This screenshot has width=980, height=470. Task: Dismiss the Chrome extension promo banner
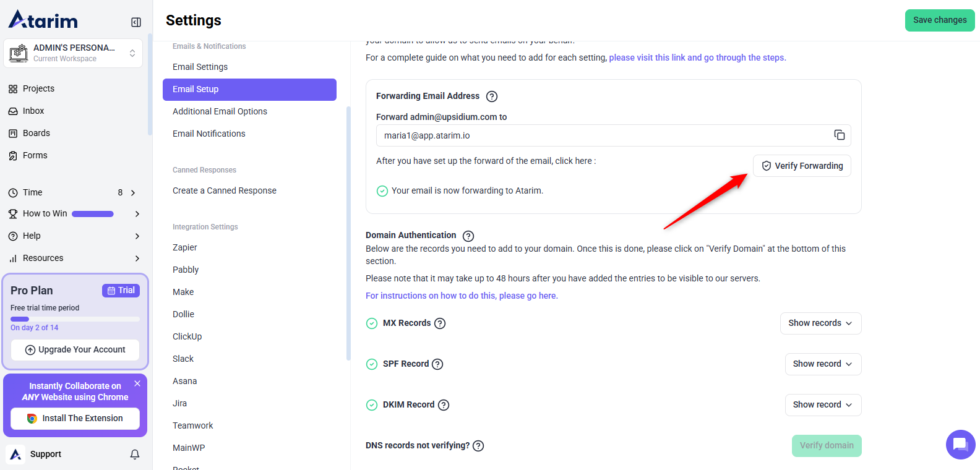coord(137,383)
